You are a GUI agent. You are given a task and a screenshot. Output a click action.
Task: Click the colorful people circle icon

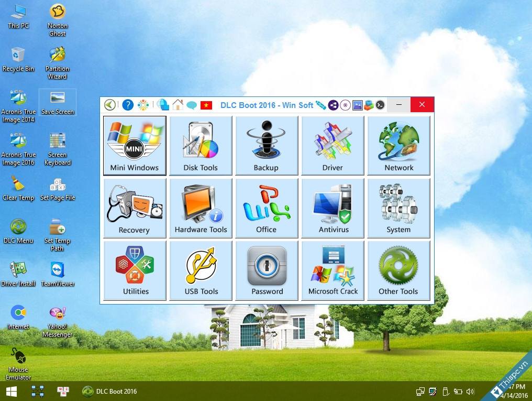pos(143,105)
